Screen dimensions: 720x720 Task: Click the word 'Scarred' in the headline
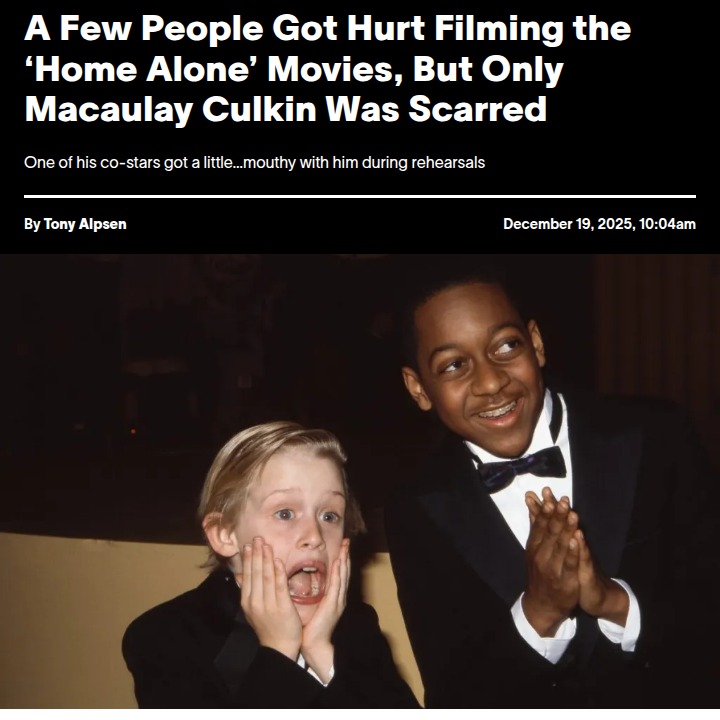[478, 110]
